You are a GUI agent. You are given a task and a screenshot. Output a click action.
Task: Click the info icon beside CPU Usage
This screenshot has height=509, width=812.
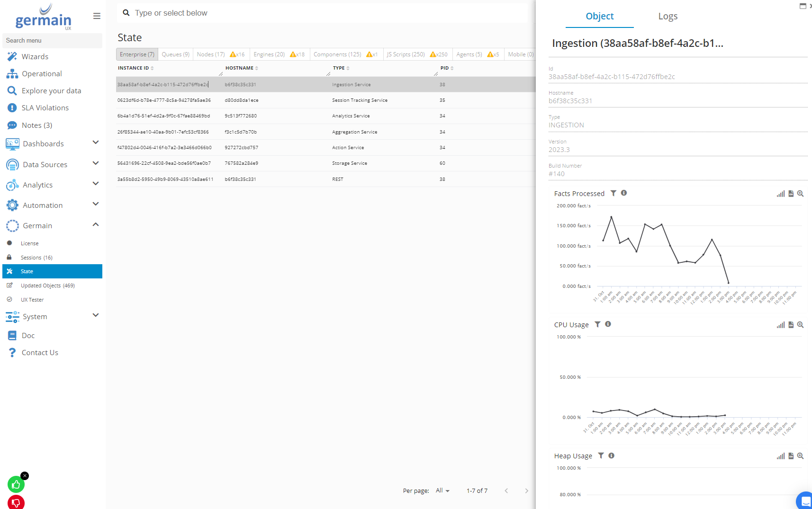click(608, 324)
